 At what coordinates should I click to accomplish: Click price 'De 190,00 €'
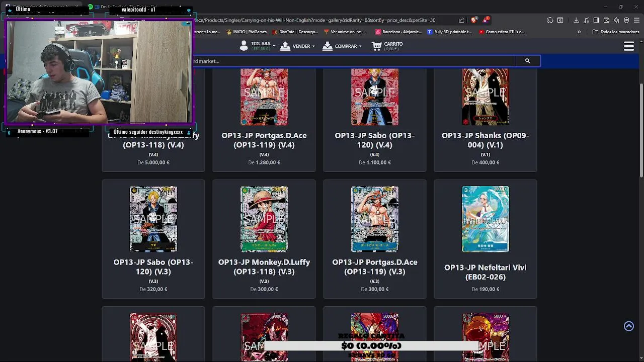(x=486, y=289)
